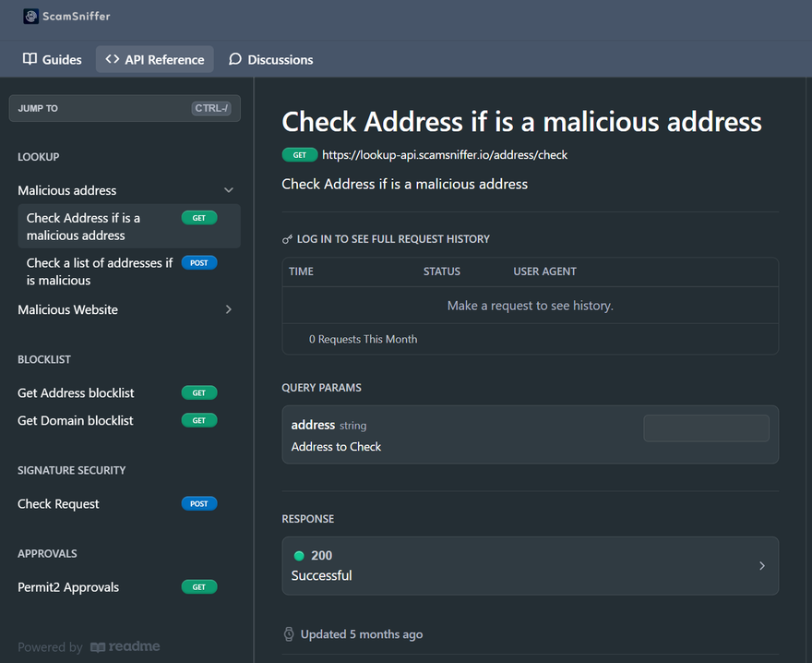Click the STATUS column header
The height and width of the screenshot is (663, 812).
[442, 271]
